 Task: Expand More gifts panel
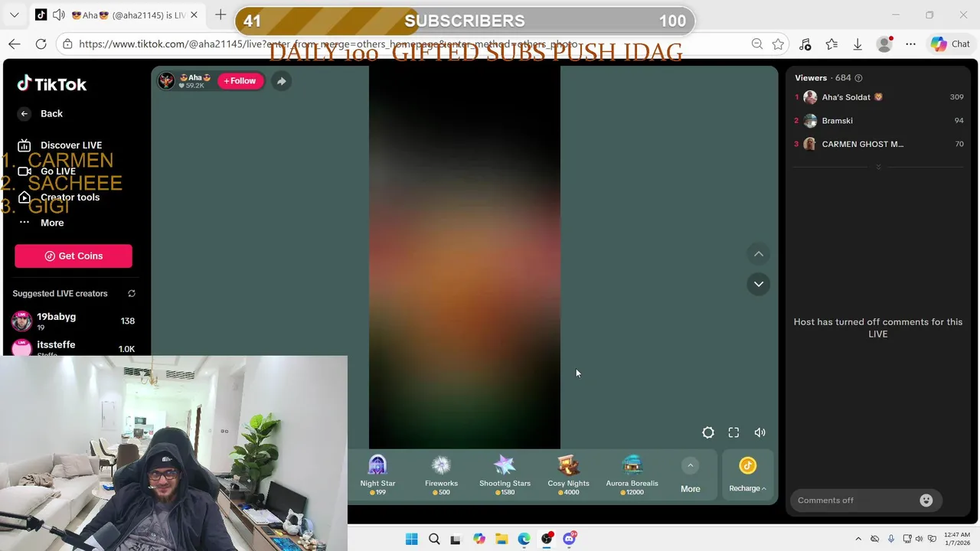click(690, 475)
